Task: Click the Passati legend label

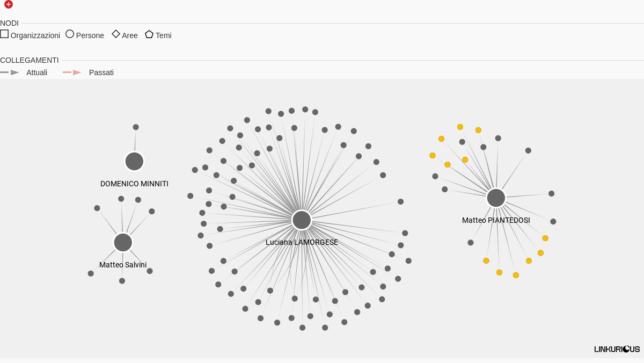Action: pyautogui.click(x=101, y=72)
